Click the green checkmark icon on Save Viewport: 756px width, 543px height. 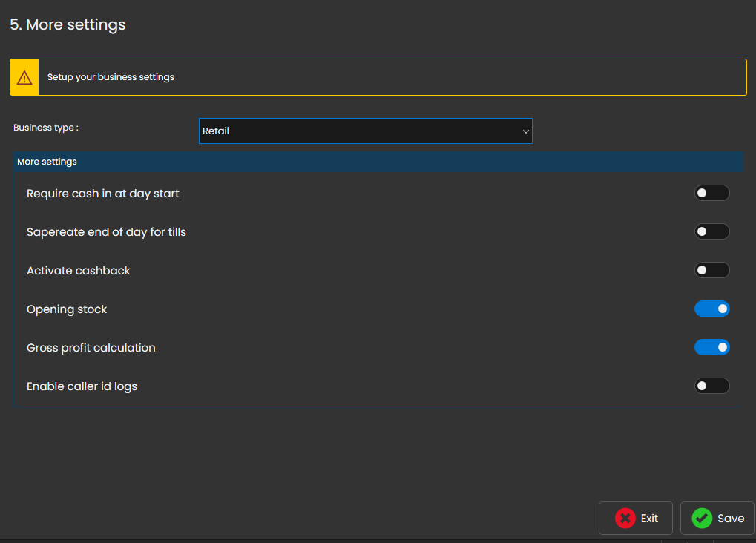pos(702,519)
